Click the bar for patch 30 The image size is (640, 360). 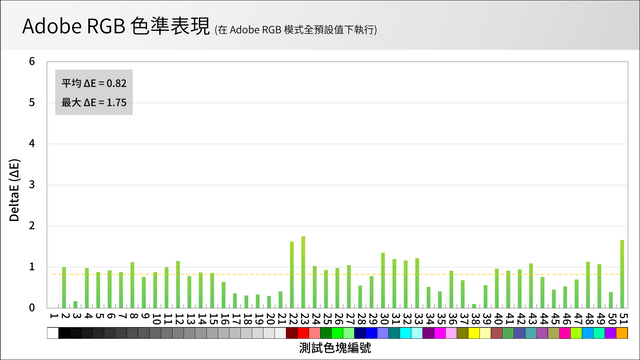[x=383, y=280]
